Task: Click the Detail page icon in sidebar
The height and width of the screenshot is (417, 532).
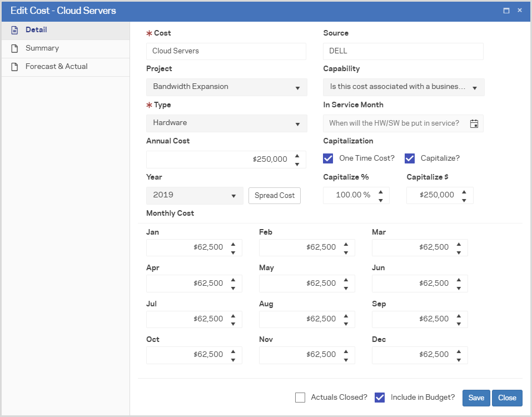Action: coord(15,30)
